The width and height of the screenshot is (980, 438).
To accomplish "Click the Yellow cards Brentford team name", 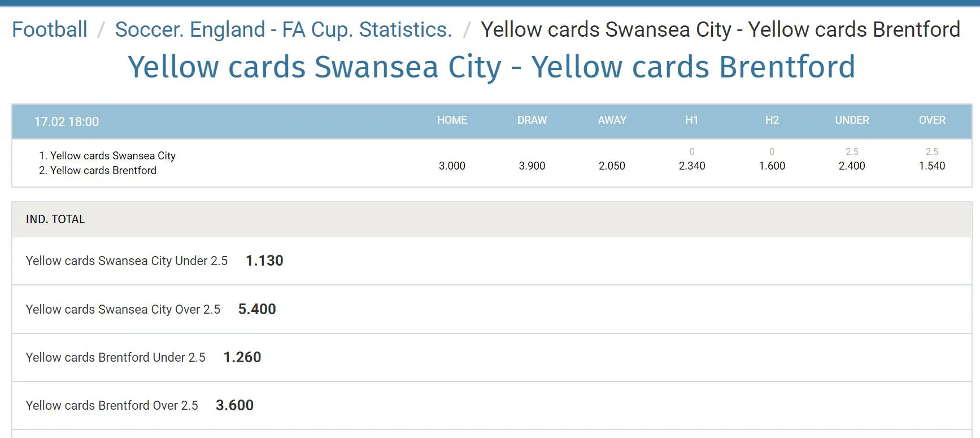I will click(103, 170).
